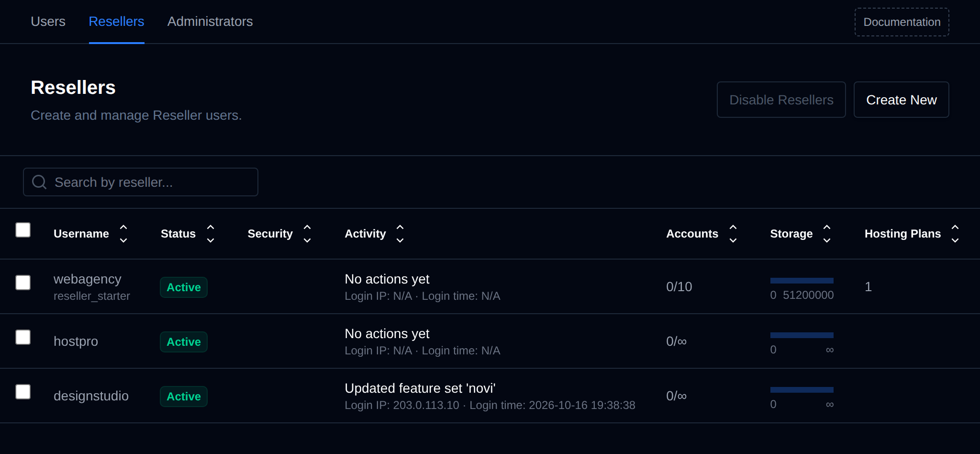This screenshot has width=980, height=454.
Task: Open the Documentation link
Action: point(902,22)
